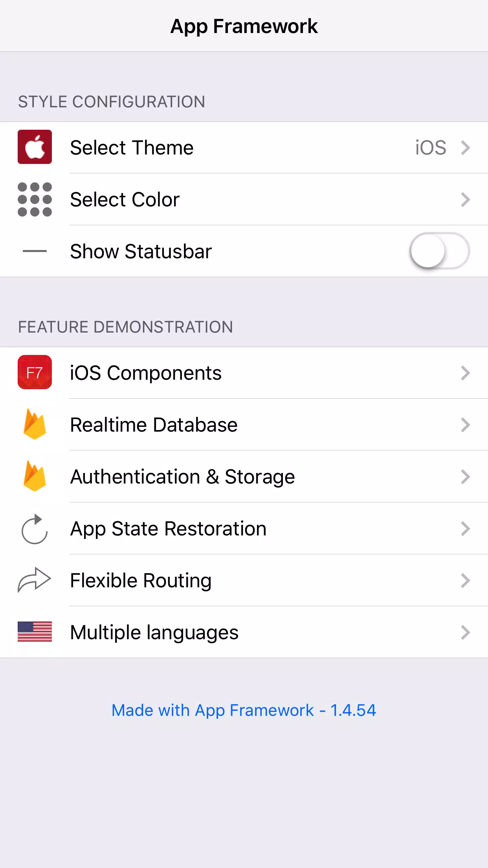The height and width of the screenshot is (868, 488).
Task: Expand Select Theme via its chevron
Action: coord(466,148)
